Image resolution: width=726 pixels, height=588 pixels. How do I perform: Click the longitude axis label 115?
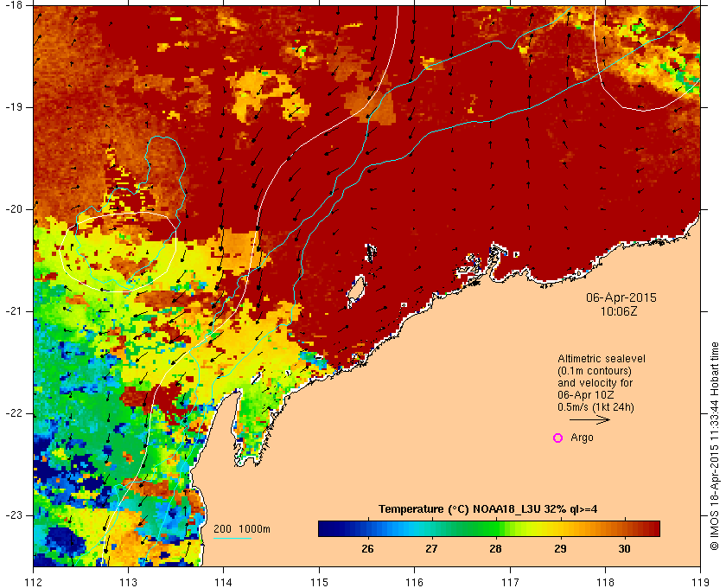coord(319,582)
